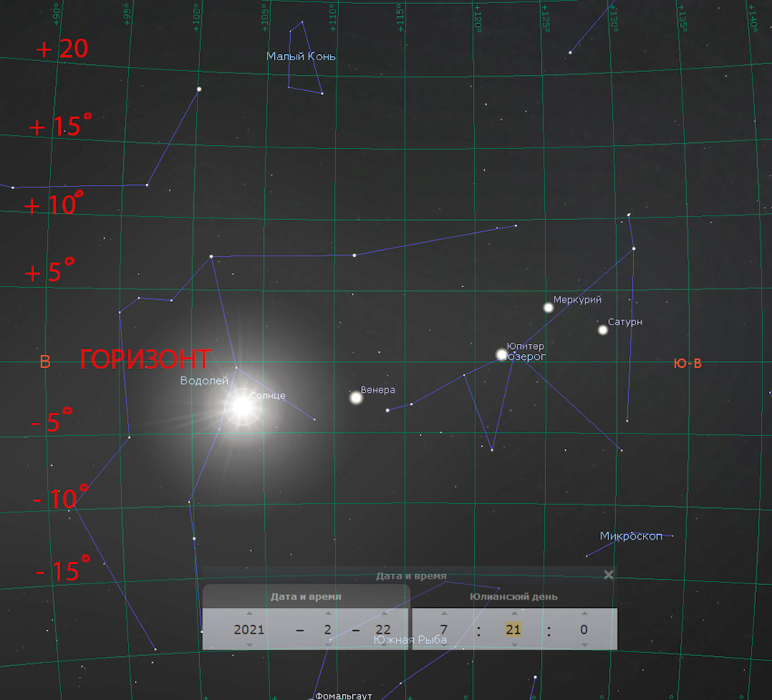Click the +120° azimuth grid label
This screenshot has width=772, height=700.
pyautogui.click(x=478, y=19)
